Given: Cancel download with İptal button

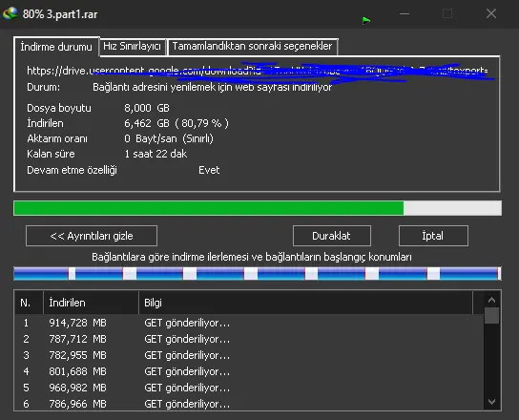Looking at the screenshot, I should point(433,236).
